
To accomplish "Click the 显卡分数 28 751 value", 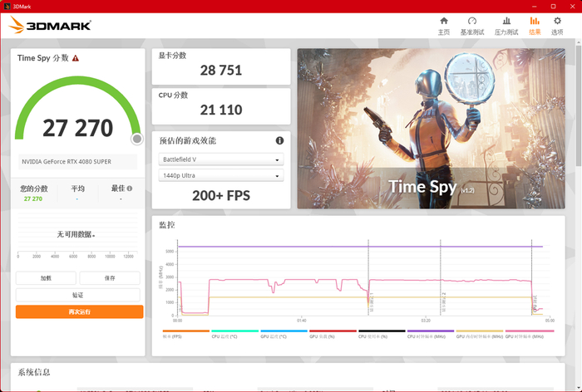I will pos(221,70).
